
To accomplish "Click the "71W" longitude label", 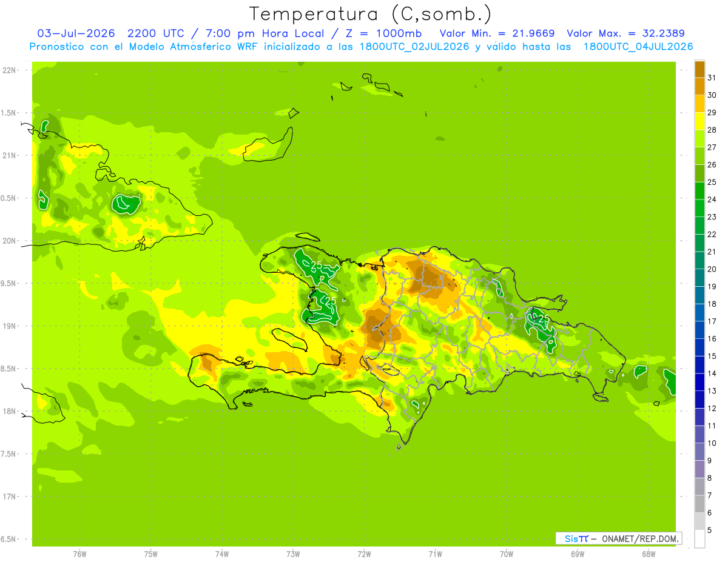I will coord(435,554).
